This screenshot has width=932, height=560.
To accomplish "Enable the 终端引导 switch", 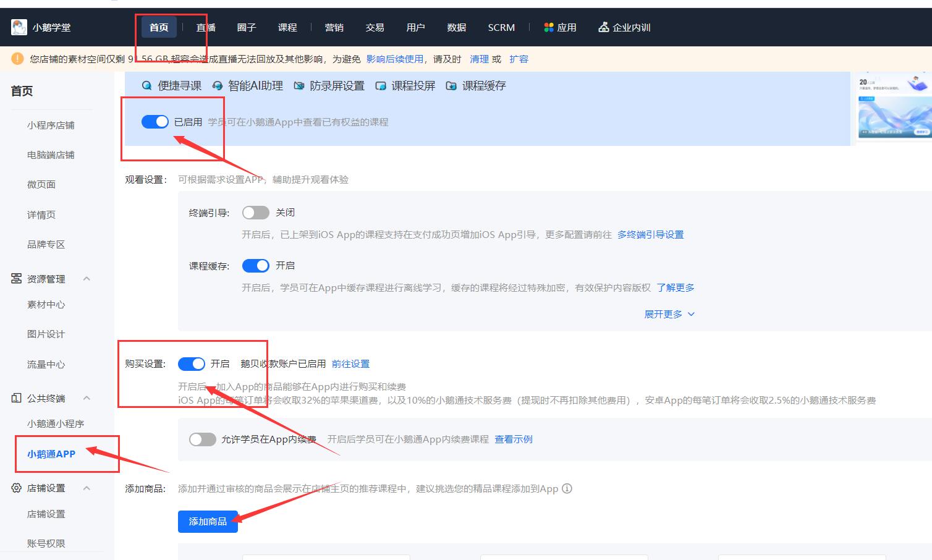I will pyautogui.click(x=255, y=212).
